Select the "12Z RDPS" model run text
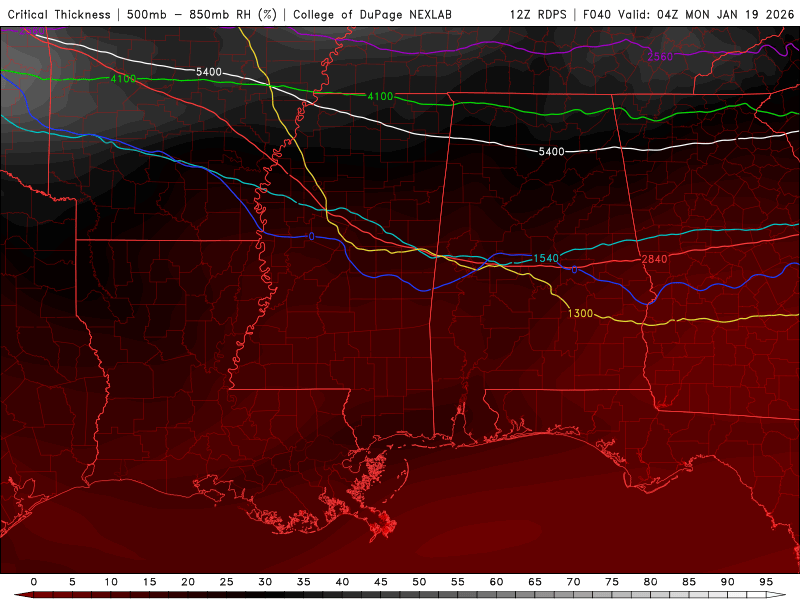Viewport: 800px width, 600px height. point(538,15)
